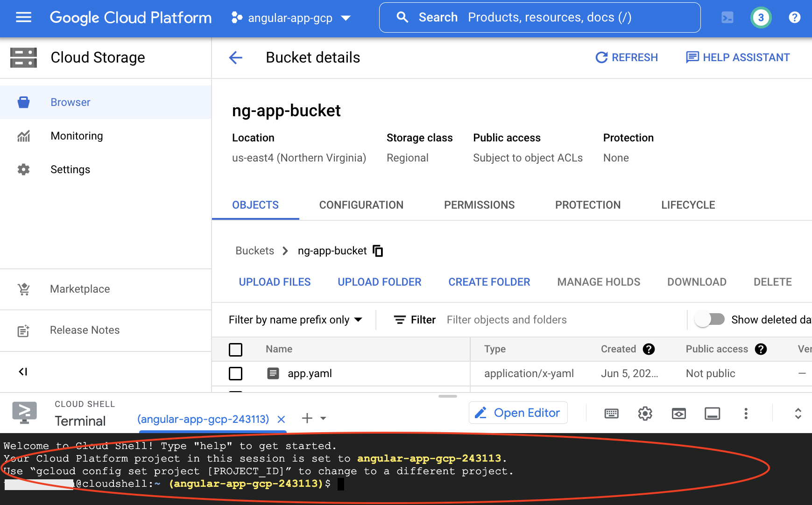This screenshot has width=812, height=505.
Task: Toggle Show deleted data switch
Action: [x=709, y=320]
